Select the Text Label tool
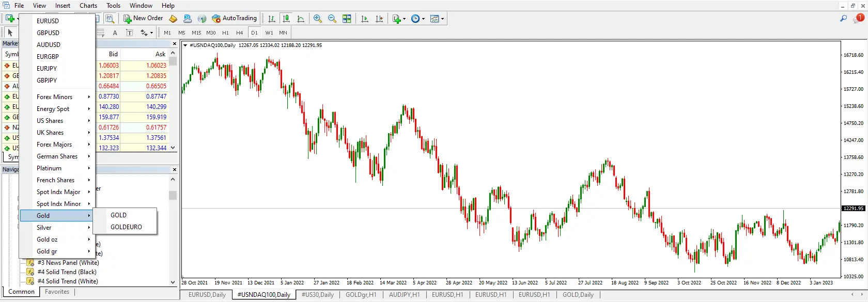 coord(129,33)
